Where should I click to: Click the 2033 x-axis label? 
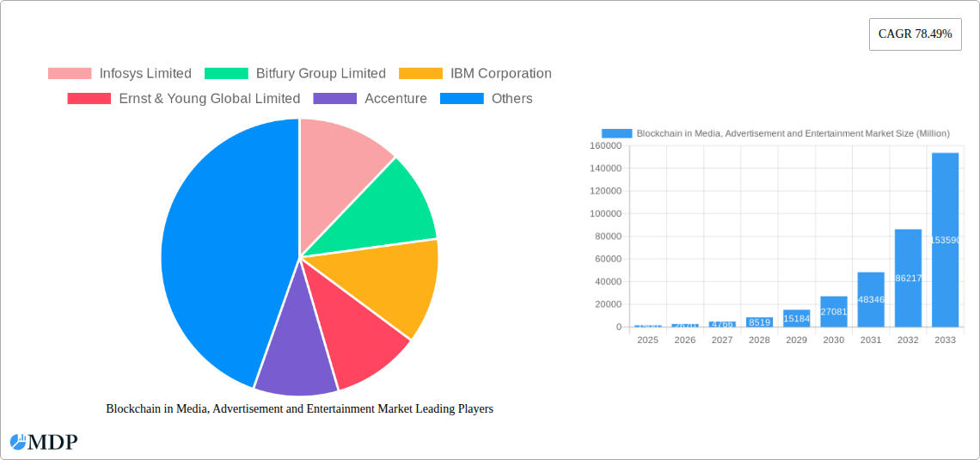945,340
